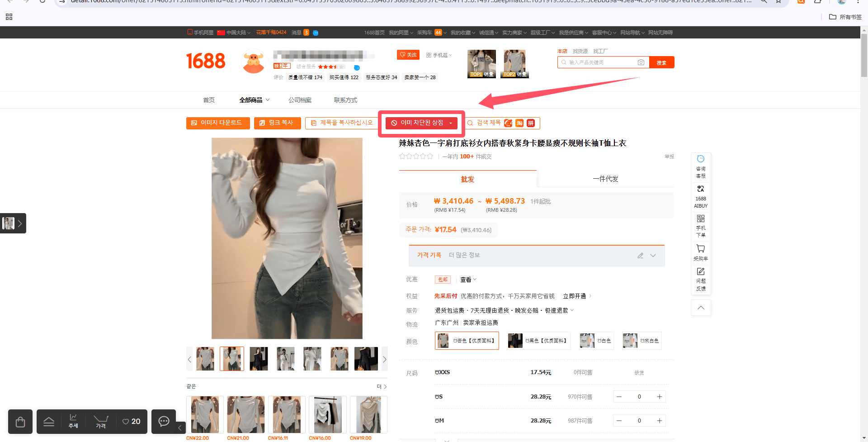Open 采购车 cart in right sidebar
Viewport: 868px width, 442px height.
pos(701,253)
